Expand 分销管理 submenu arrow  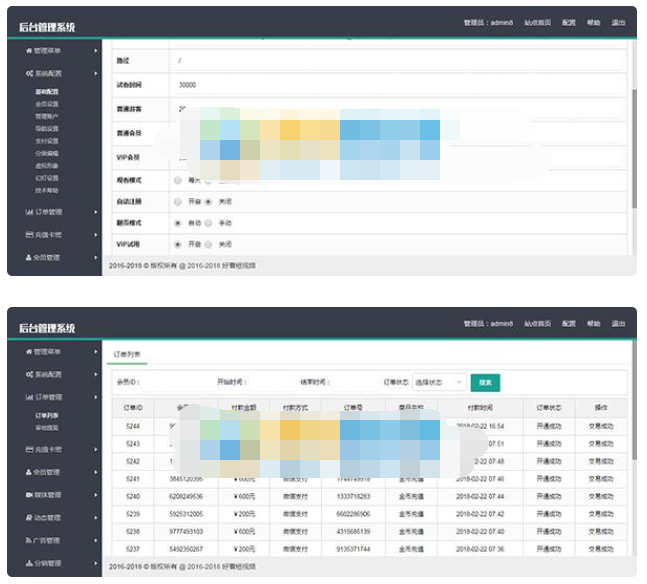96,563
